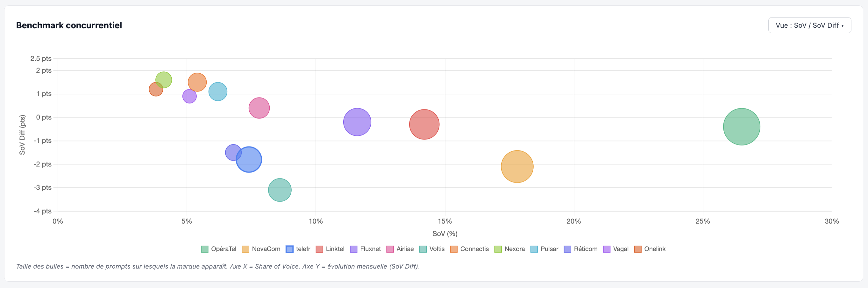Open the Vue : SoV / SoV Diff dropdown
This screenshot has width=868, height=288.
pyautogui.click(x=810, y=25)
